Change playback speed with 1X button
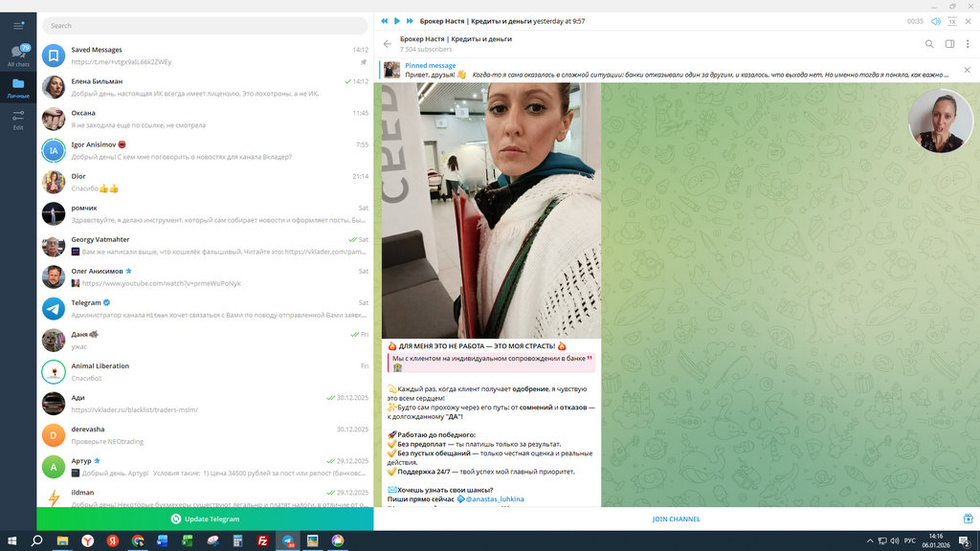 point(951,20)
